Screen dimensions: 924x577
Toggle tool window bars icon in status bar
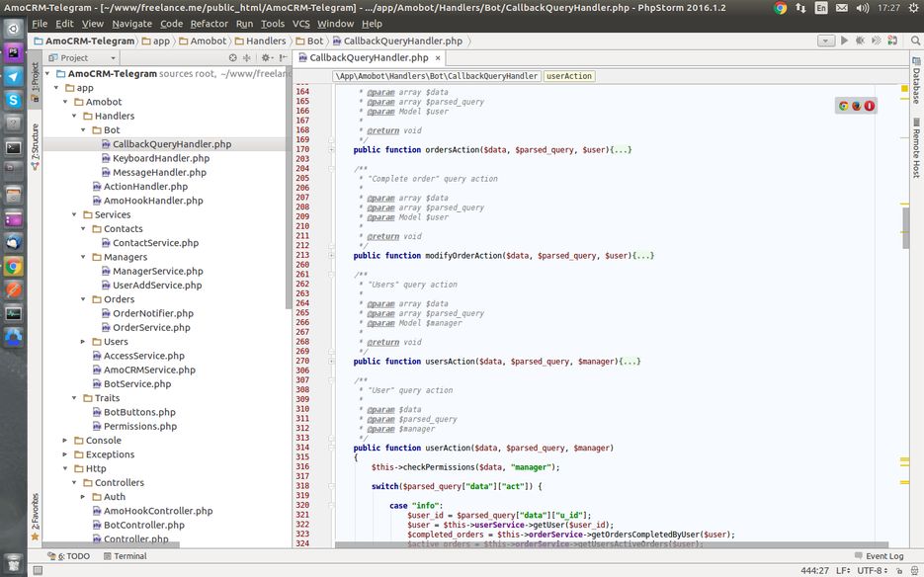(x=38, y=570)
